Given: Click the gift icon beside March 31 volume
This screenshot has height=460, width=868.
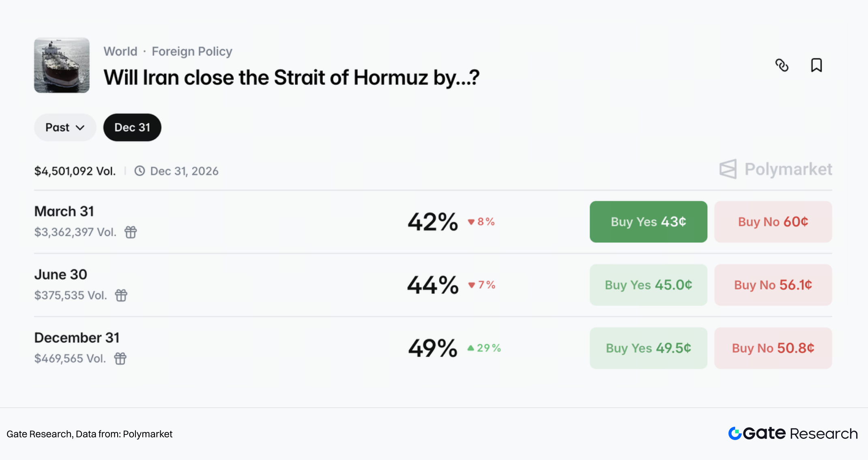Looking at the screenshot, I should click(x=131, y=232).
